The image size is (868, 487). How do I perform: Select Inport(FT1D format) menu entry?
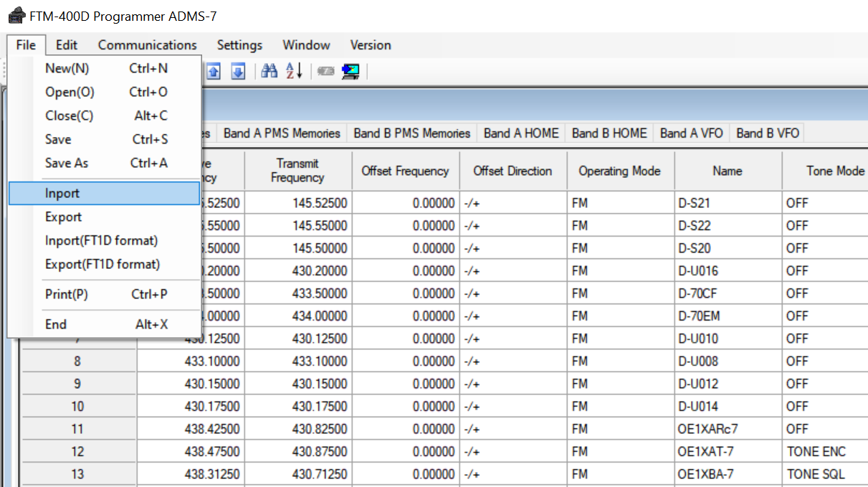pos(105,240)
